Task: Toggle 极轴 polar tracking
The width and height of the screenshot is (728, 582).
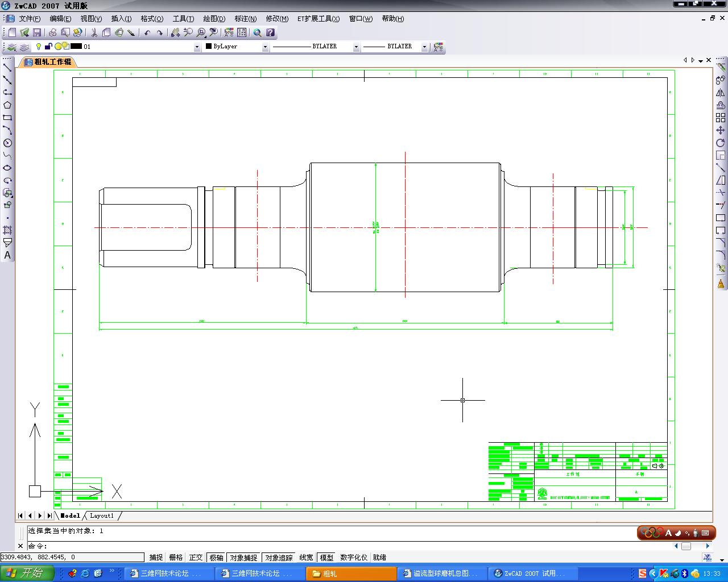Action: (x=217, y=558)
